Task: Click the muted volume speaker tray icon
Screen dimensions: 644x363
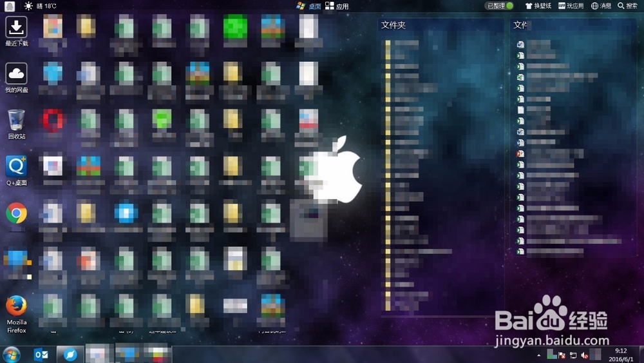Action: click(584, 355)
